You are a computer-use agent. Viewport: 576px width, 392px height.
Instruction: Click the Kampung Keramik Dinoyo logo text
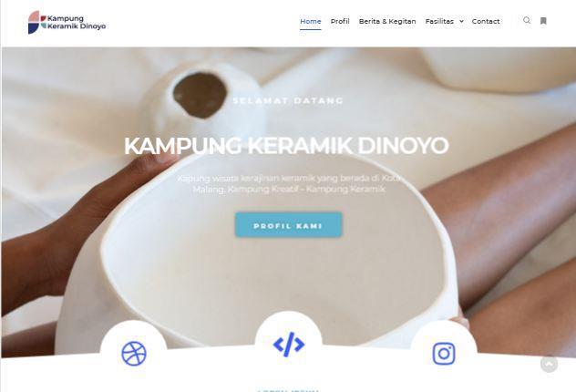pyautogui.click(x=77, y=22)
